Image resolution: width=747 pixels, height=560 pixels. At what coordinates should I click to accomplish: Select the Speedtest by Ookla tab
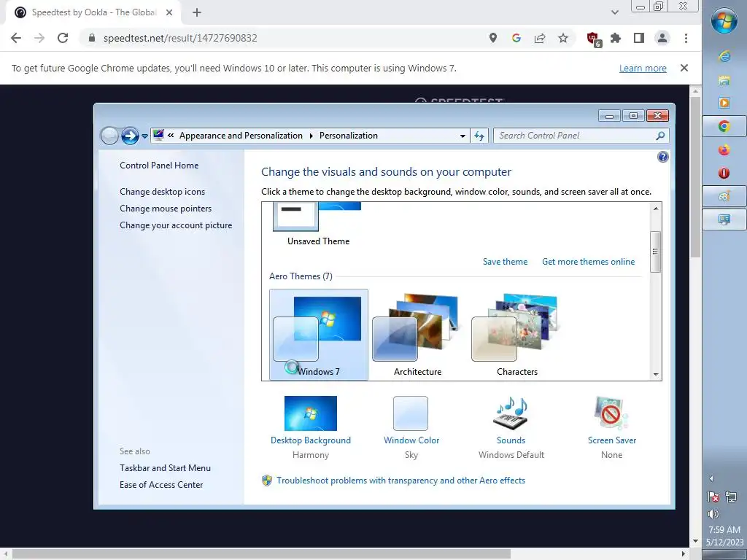pos(93,12)
